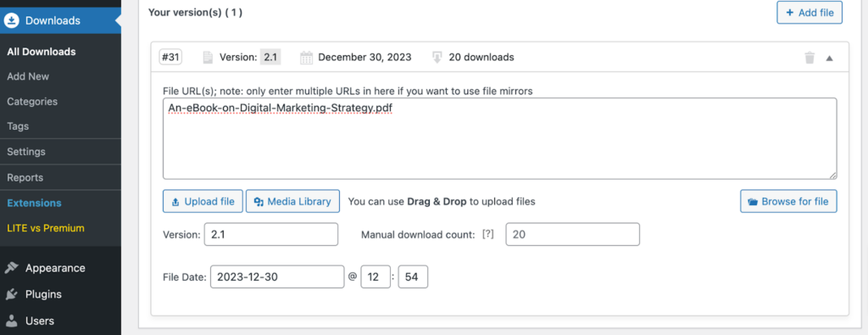
Task: Click the An-eBook-on-Digital-Marketing-Strategy.pdf filename
Action: pos(281,109)
